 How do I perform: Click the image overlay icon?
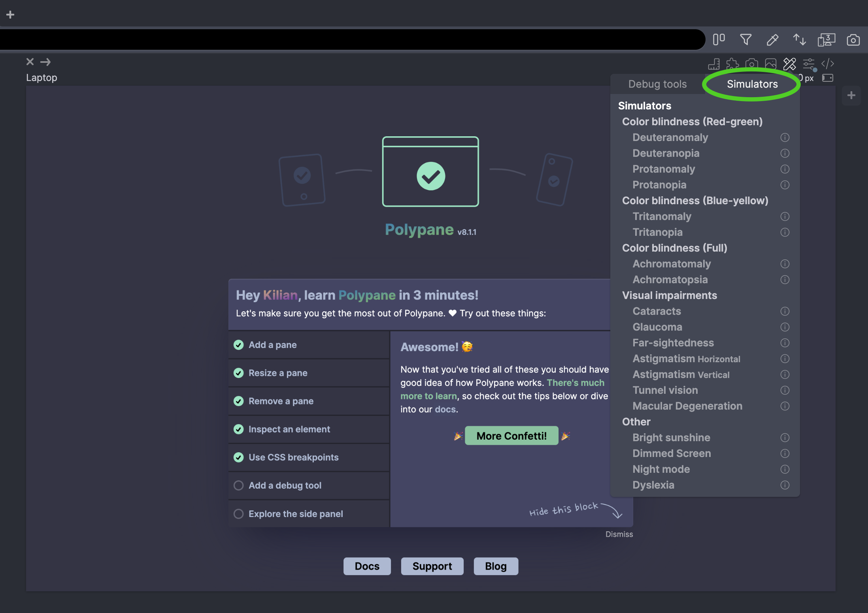[771, 64]
